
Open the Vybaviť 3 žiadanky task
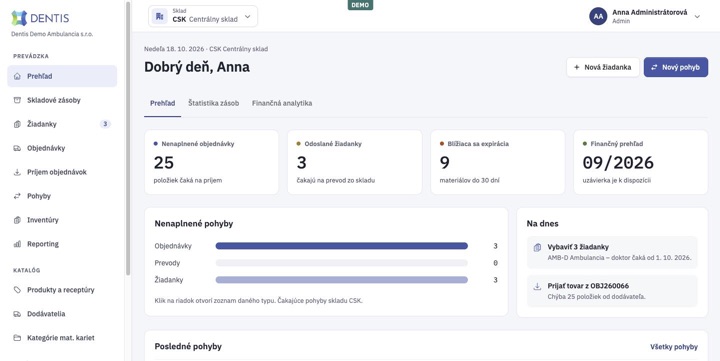pos(612,252)
